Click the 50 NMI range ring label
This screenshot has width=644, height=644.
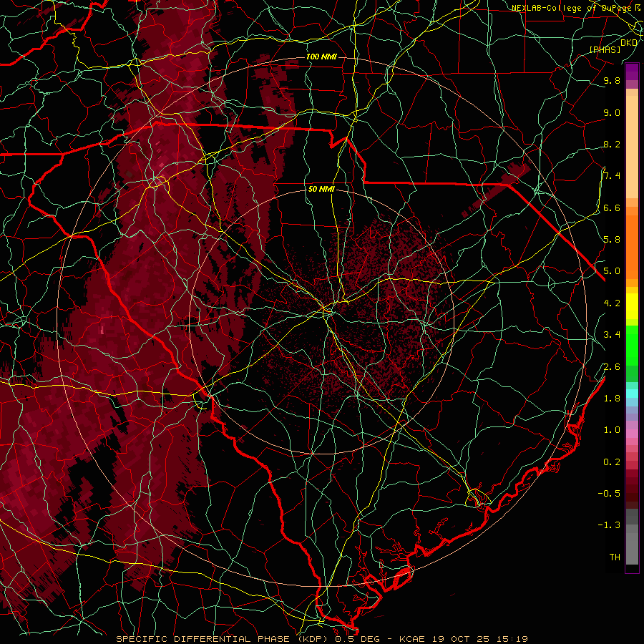point(321,189)
